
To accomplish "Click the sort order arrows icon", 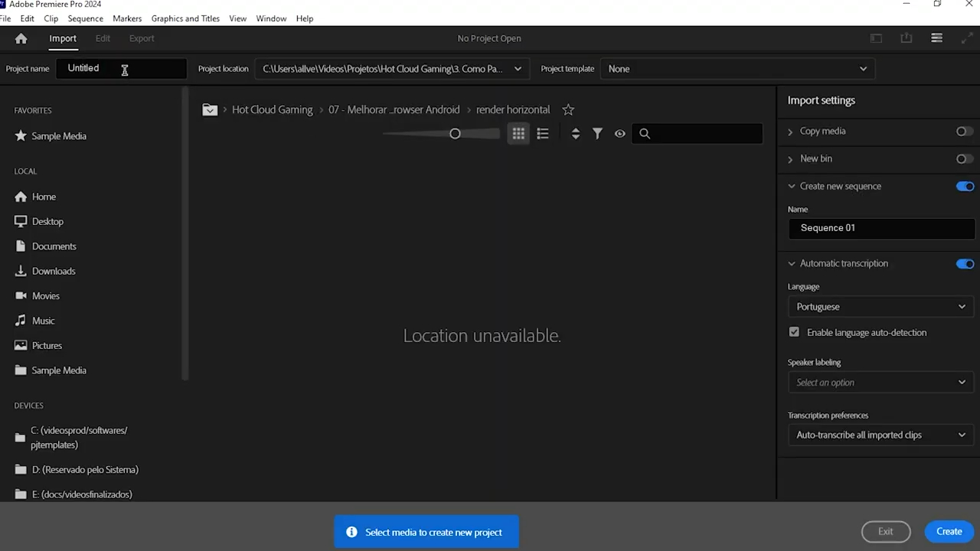I will [575, 133].
